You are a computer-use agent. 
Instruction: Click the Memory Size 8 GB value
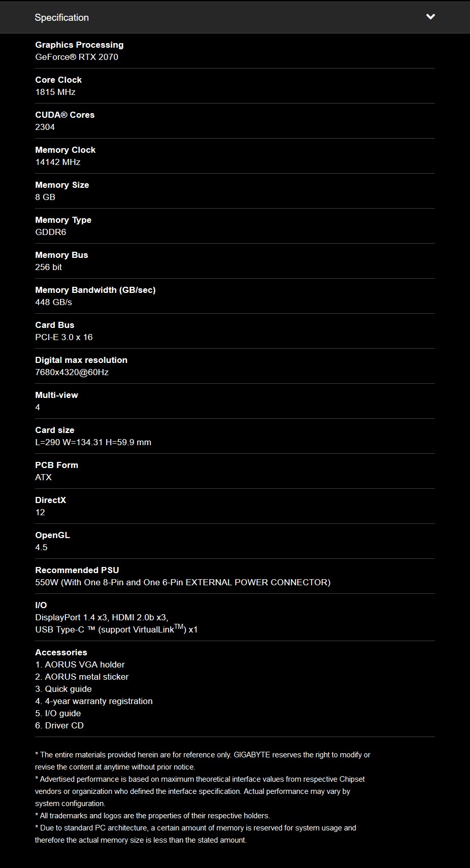click(x=45, y=197)
